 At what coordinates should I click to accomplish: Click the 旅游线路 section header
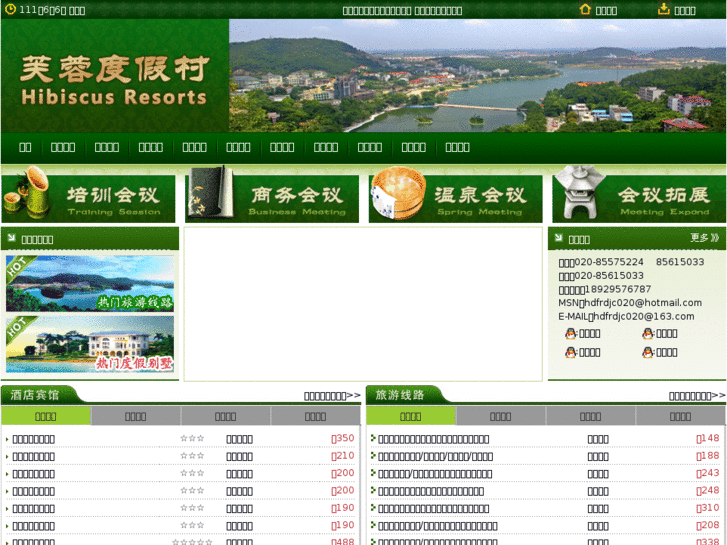[400, 395]
